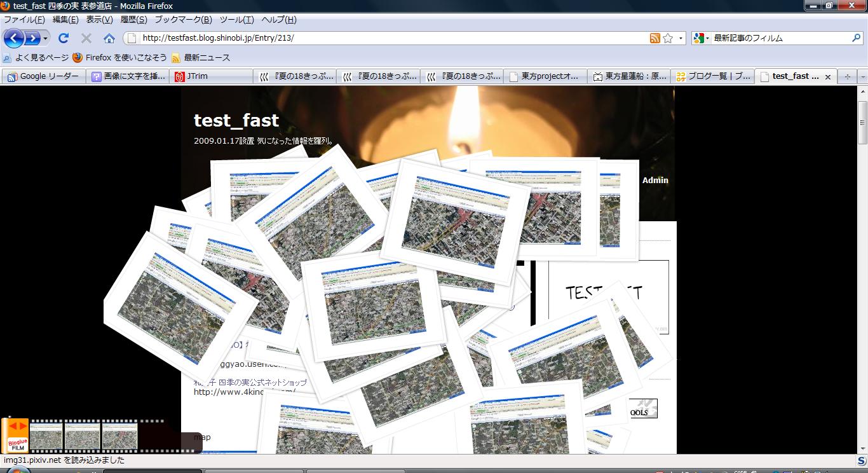Switch to the 画像に文字を挿... tab
Viewport: 868px width, 473px height.
pyautogui.click(x=127, y=76)
